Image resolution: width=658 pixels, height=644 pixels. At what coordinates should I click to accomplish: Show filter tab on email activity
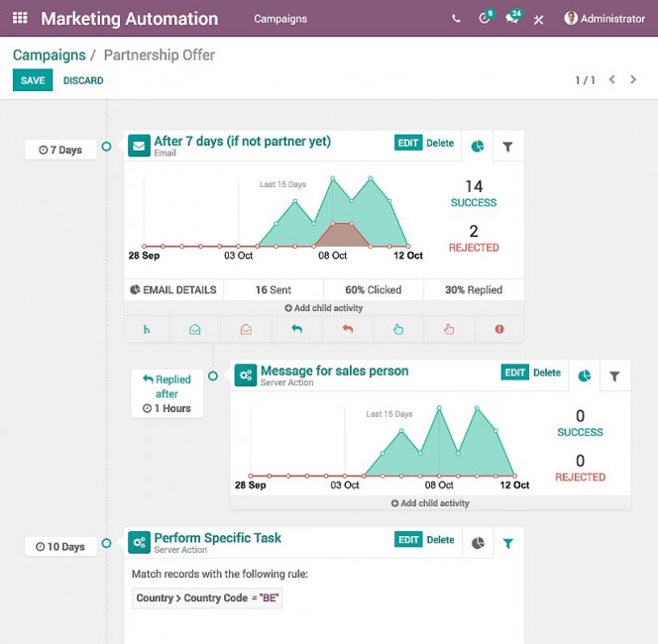507,147
